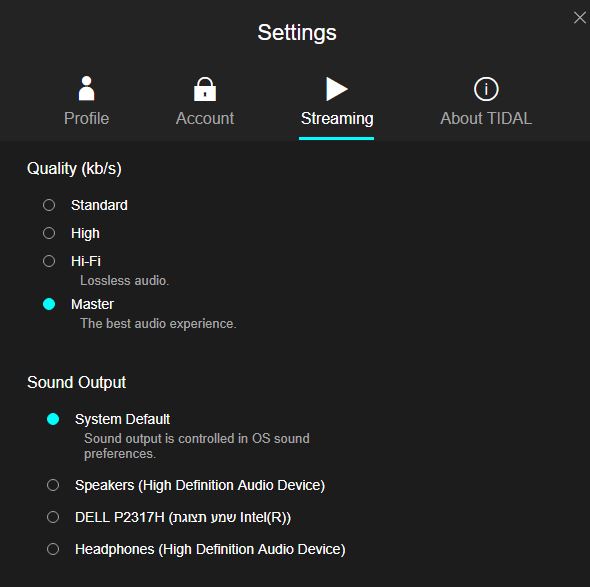This screenshot has height=587, width=590.
Task: Switch to the Streaming tab label
Action: click(337, 119)
